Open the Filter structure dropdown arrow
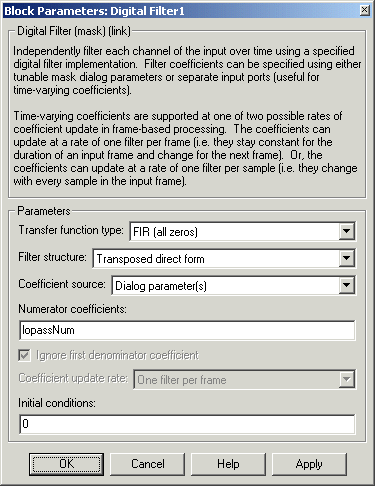Image resolution: width=375 pixels, height=486 pixels. (x=346, y=258)
